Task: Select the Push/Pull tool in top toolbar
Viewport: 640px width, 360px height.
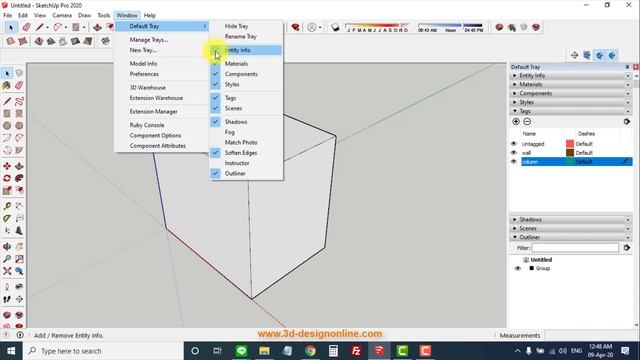Action: 97,27
